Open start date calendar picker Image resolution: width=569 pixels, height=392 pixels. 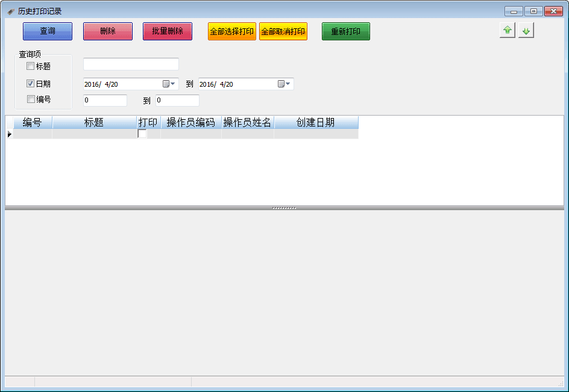pyautogui.click(x=169, y=84)
